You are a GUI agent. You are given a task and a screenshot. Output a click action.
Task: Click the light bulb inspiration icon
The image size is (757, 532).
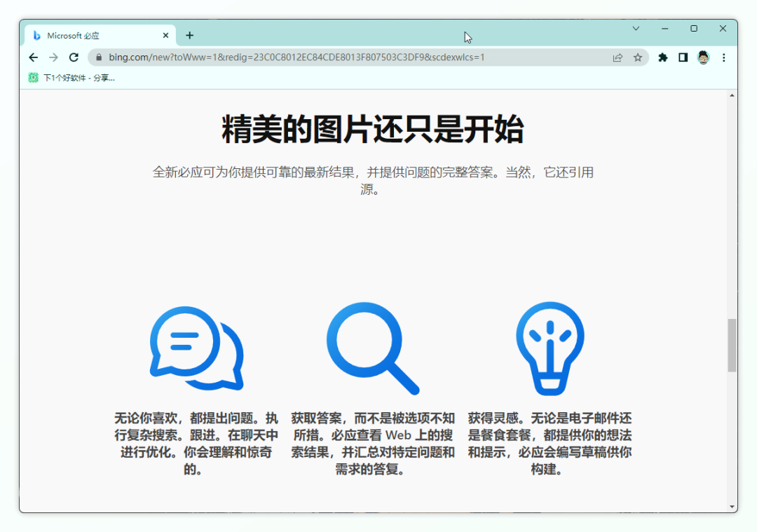pos(550,348)
